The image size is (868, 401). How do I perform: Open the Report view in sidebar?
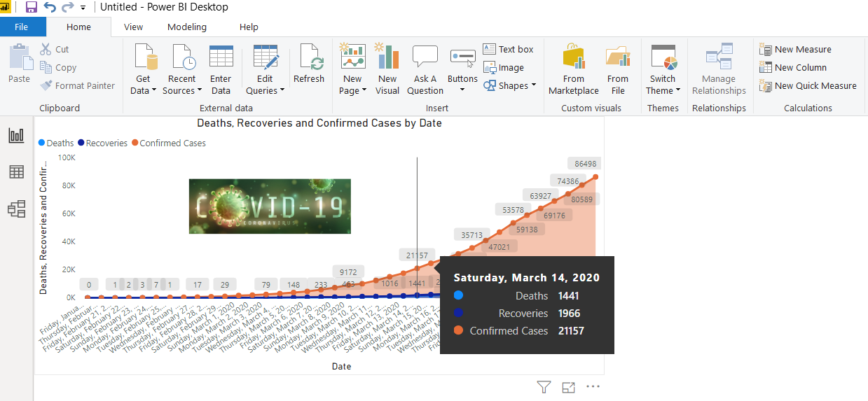[x=16, y=136]
